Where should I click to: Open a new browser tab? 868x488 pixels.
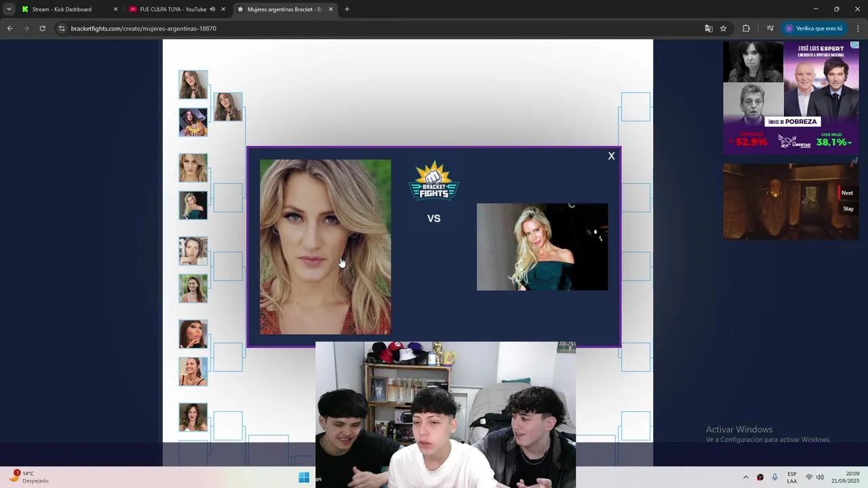click(x=347, y=9)
